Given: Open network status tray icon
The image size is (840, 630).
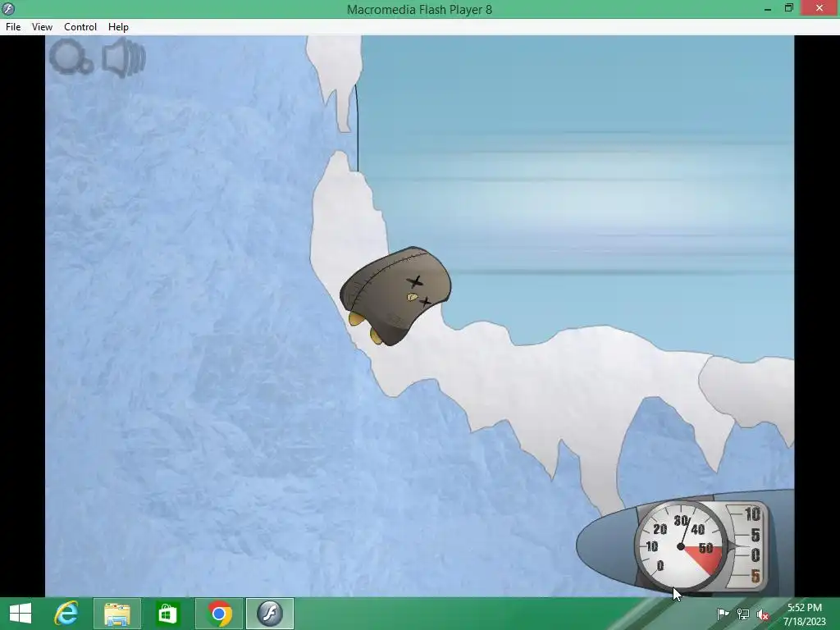Looking at the screenshot, I should click(743, 614).
